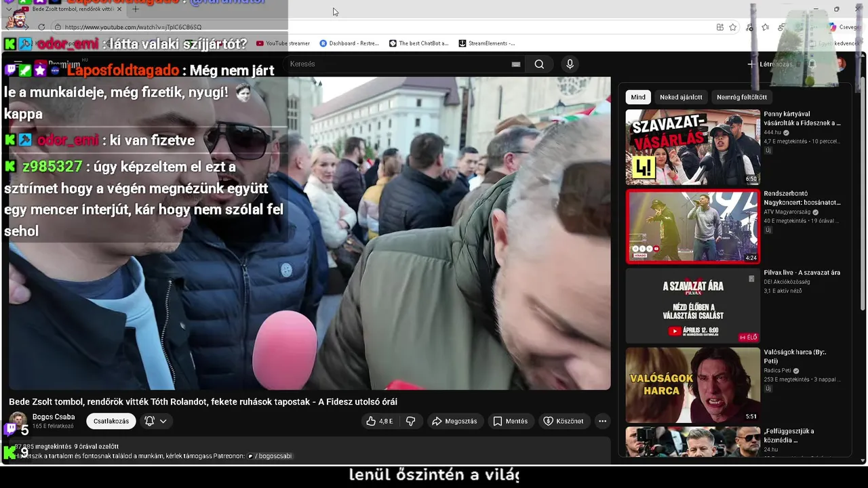The height and width of the screenshot is (488, 868).
Task: Open the three-dot more actions menu
Action: (602, 421)
